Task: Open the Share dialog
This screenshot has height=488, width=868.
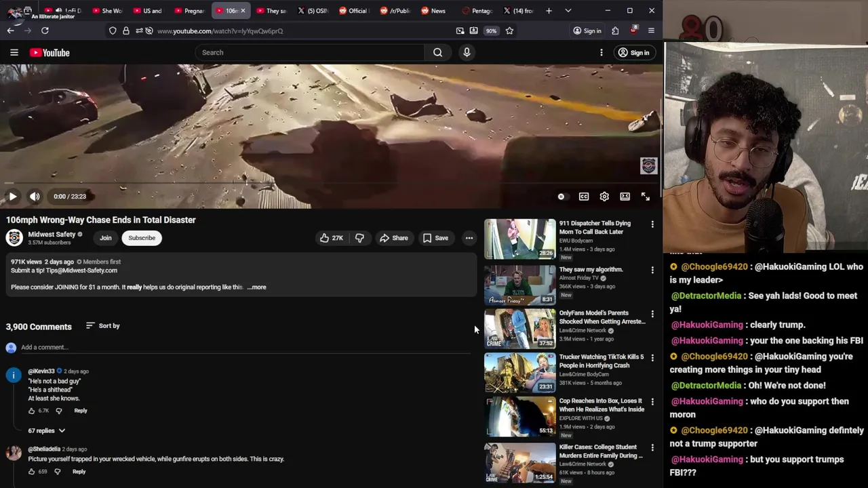Action: [393, 238]
